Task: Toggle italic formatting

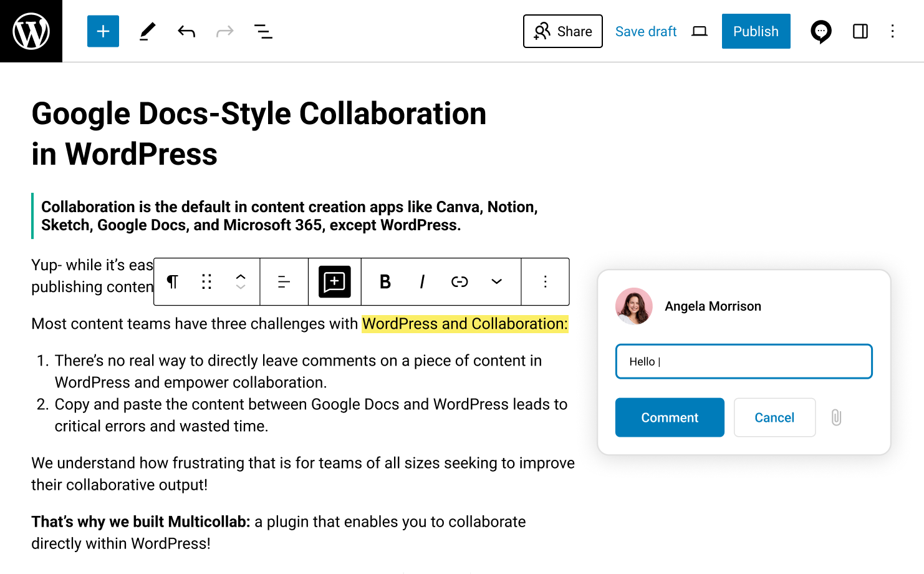Action: (422, 282)
